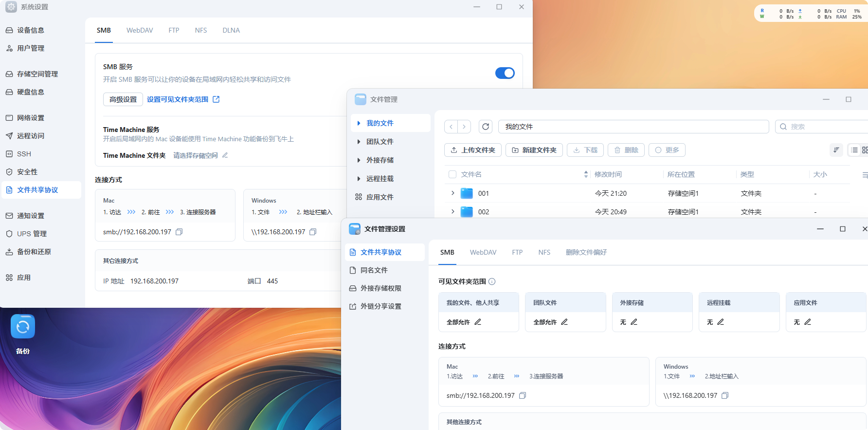Screen dimensions: 868x430
Task: Expand the 外接存储 tree node
Action: [x=359, y=160]
